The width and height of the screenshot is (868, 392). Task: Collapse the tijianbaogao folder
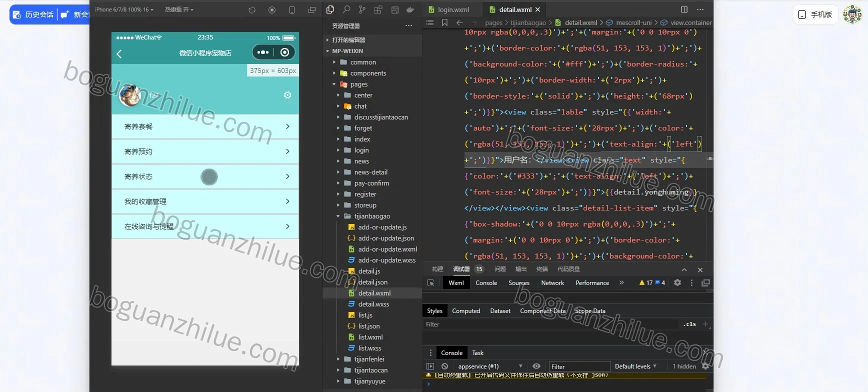click(372, 216)
